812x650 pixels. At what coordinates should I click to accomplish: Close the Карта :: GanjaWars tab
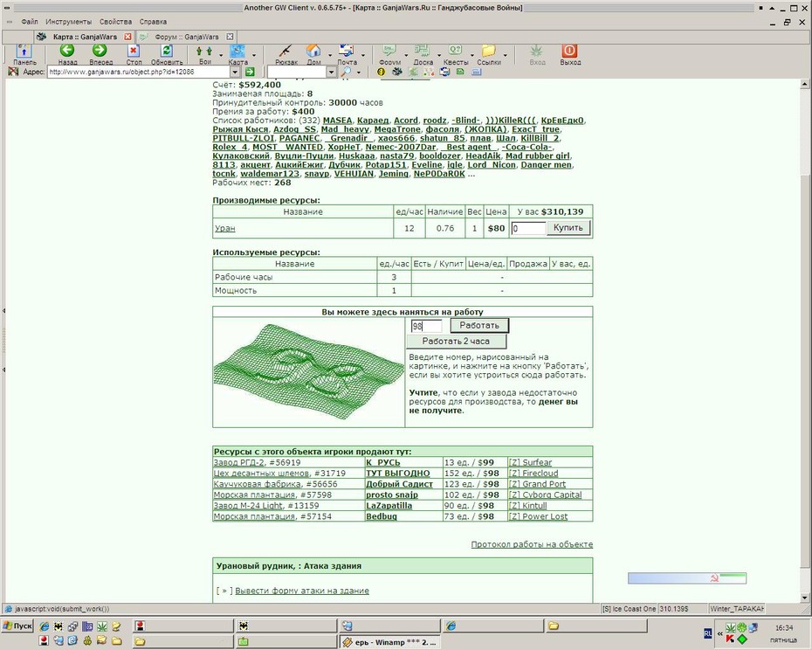click(127, 37)
